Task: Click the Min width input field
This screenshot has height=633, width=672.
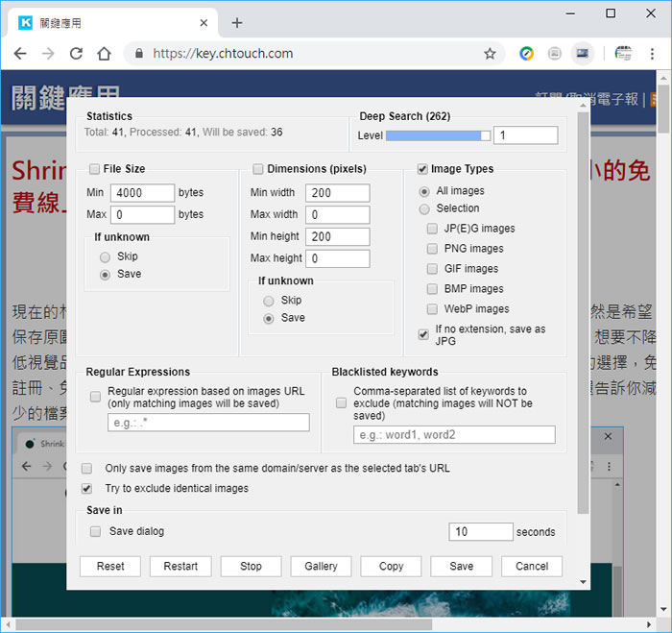Action: pos(338,193)
